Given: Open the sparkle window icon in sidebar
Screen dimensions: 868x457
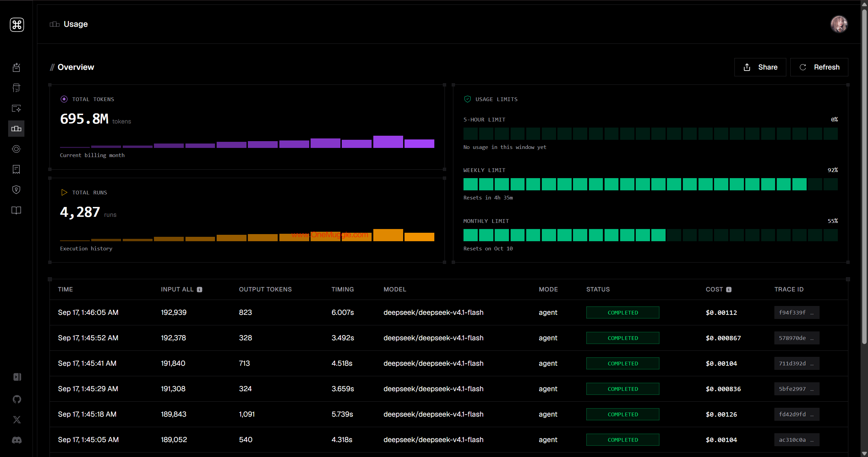Looking at the screenshot, I should pyautogui.click(x=16, y=108).
